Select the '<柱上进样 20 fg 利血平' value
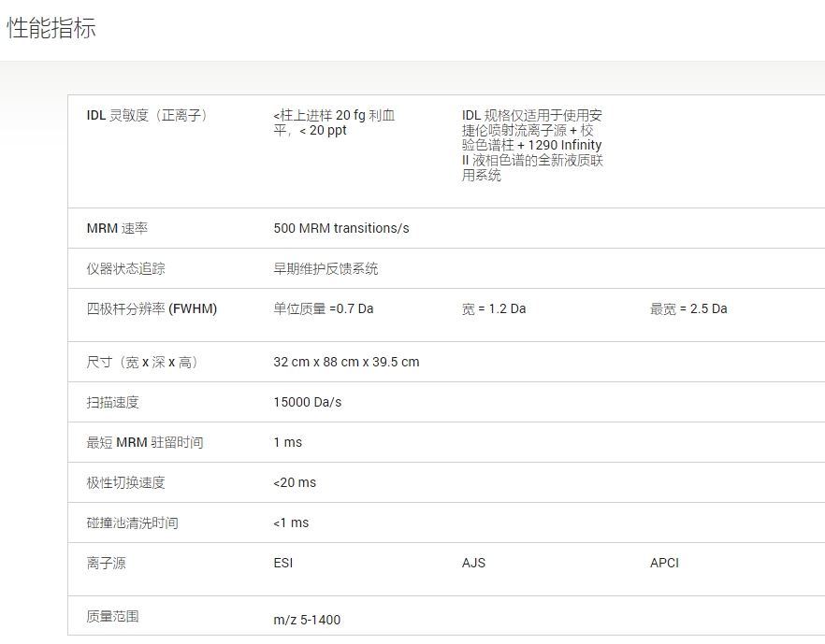The image size is (825, 644). pos(334,122)
